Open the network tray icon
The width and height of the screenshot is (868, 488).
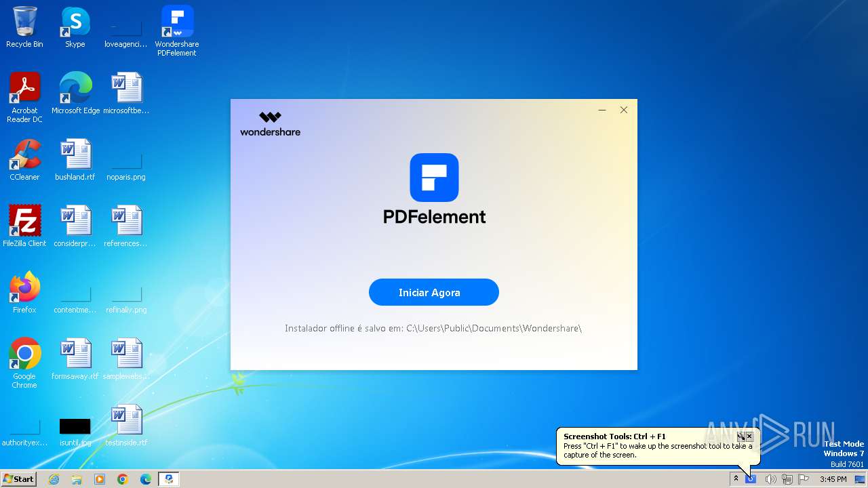(787, 479)
